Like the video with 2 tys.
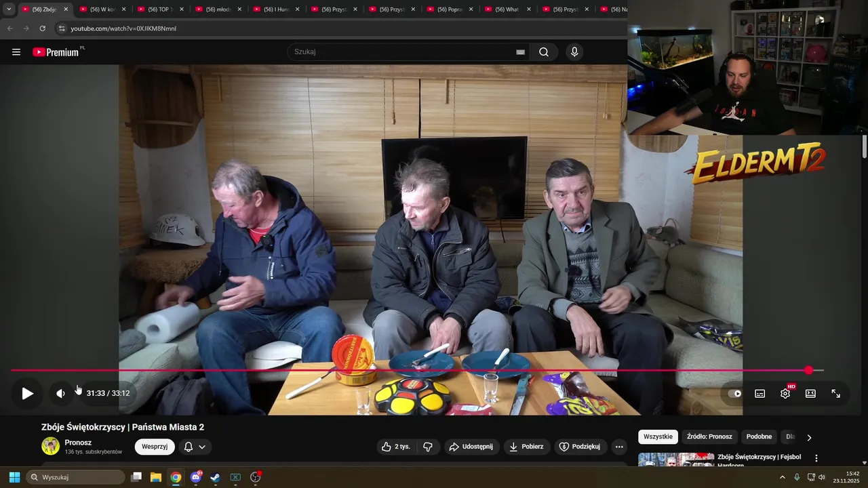The height and width of the screenshot is (488, 868). [396, 447]
